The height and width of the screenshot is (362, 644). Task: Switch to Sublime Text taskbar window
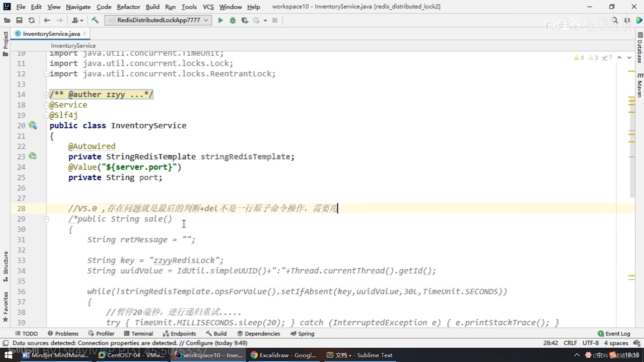(x=360, y=355)
